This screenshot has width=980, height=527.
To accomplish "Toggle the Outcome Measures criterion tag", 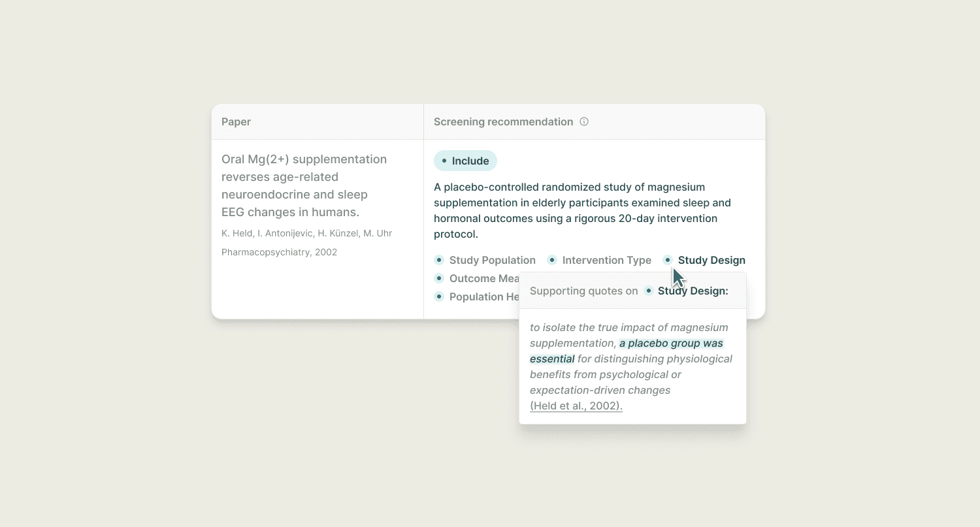I will click(x=487, y=278).
